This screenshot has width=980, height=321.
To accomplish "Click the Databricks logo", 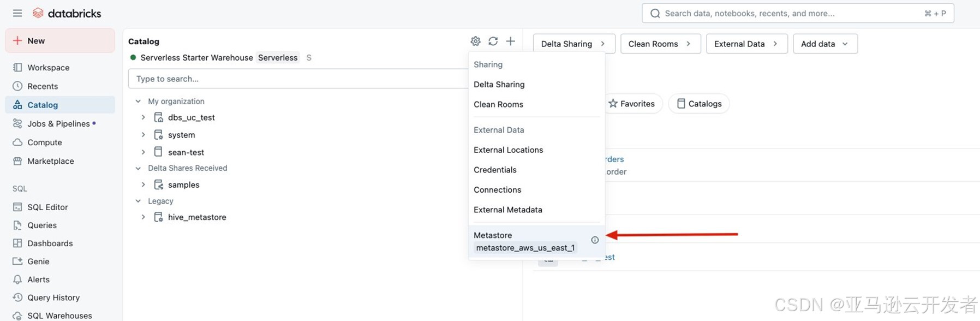I will (67, 13).
